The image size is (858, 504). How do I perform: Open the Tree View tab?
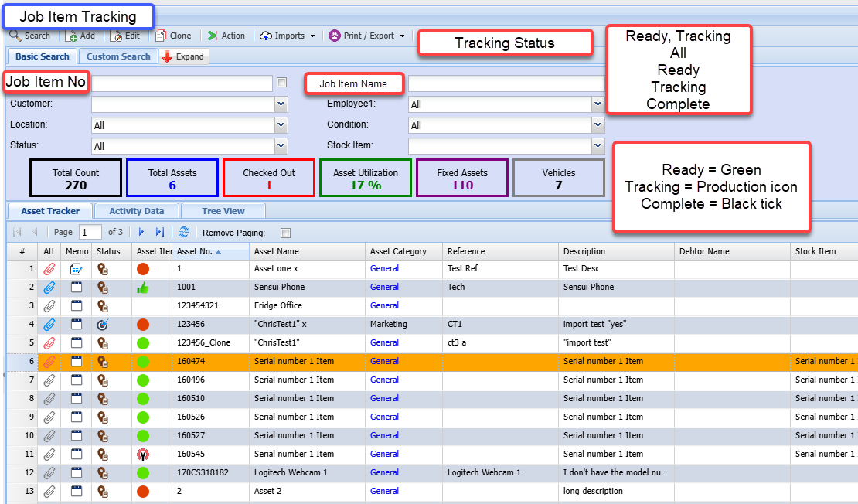[223, 211]
